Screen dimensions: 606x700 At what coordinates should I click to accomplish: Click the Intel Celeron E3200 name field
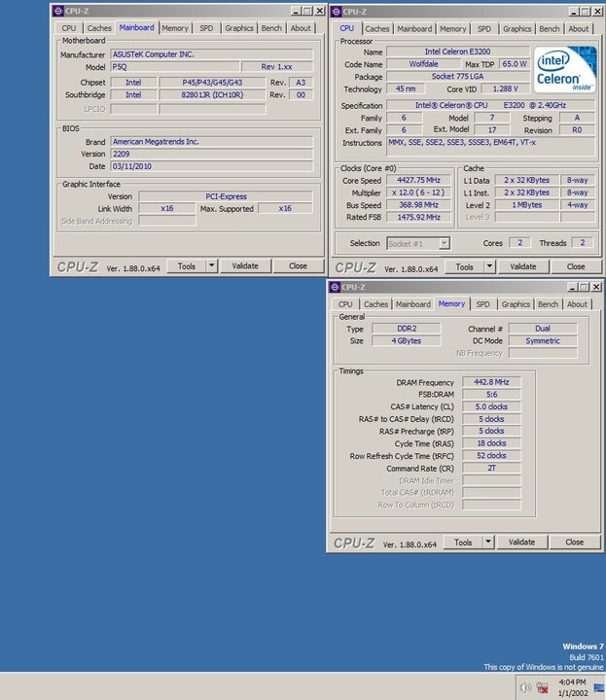(457, 52)
